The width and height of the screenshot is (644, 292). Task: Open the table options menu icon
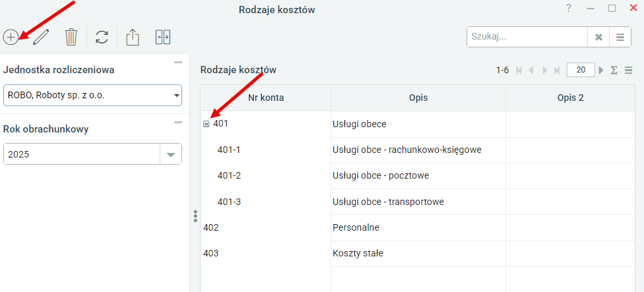click(628, 70)
